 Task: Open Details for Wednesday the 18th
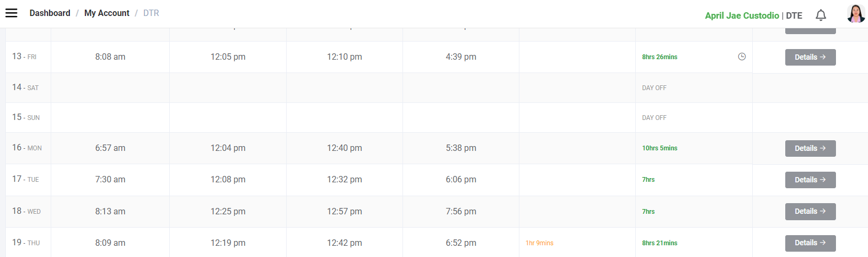pyautogui.click(x=810, y=211)
